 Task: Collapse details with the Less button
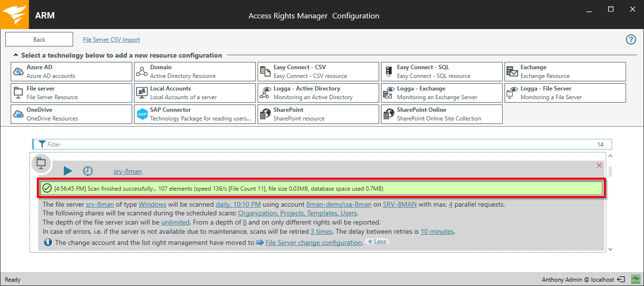click(377, 241)
